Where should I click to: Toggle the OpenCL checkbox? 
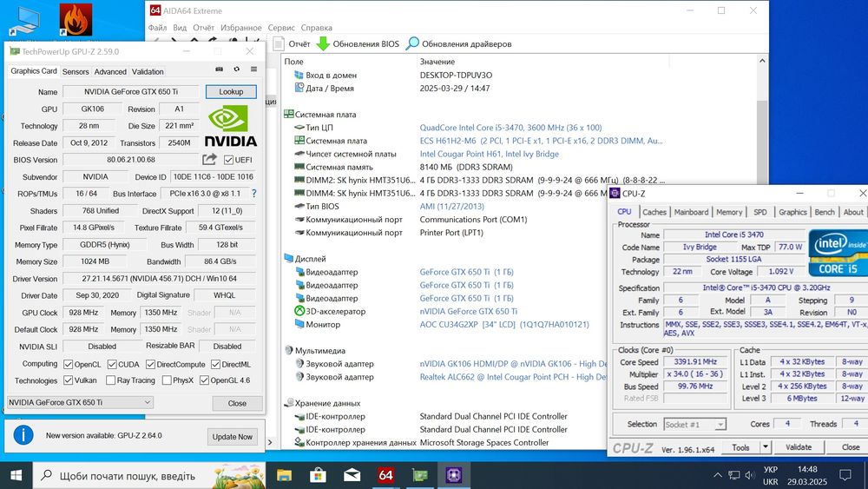[x=68, y=365]
